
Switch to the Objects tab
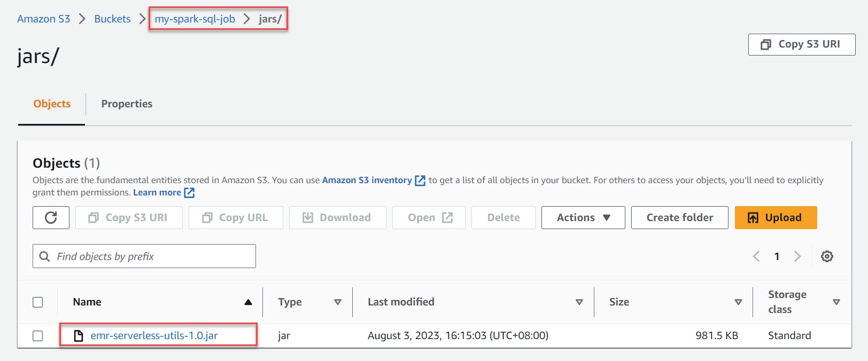click(x=52, y=104)
